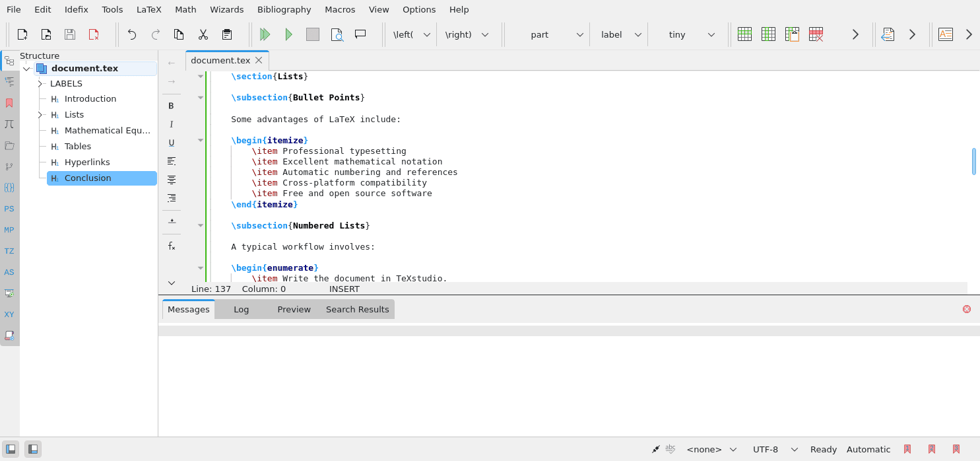Screen dimensions: 980x461
Task: Paste from clipboard icon
Action: [227, 34]
